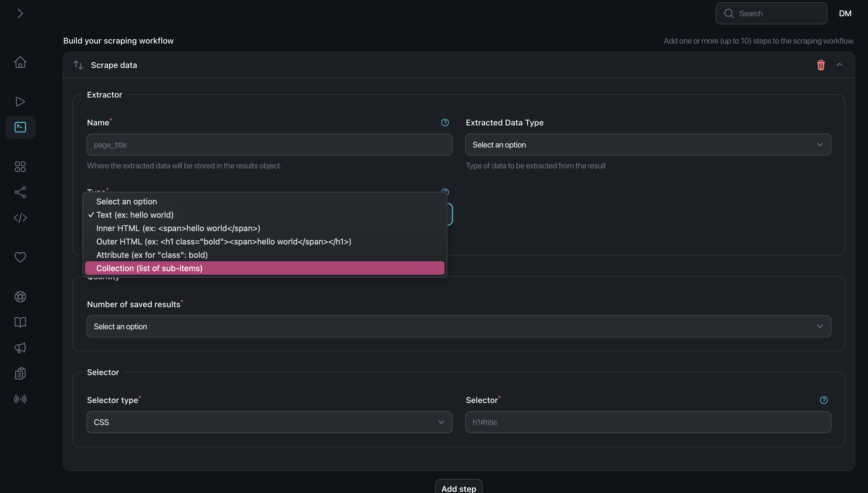Click the share nodes sidebar icon
This screenshot has width=868, height=493.
[x=20, y=192]
